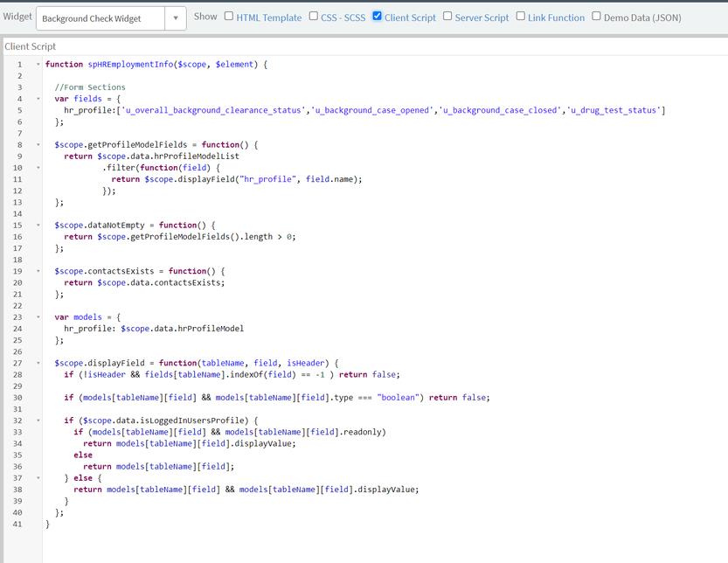The height and width of the screenshot is (563, 728).
Task: Click the Server Script link
Action: point(482,17)
